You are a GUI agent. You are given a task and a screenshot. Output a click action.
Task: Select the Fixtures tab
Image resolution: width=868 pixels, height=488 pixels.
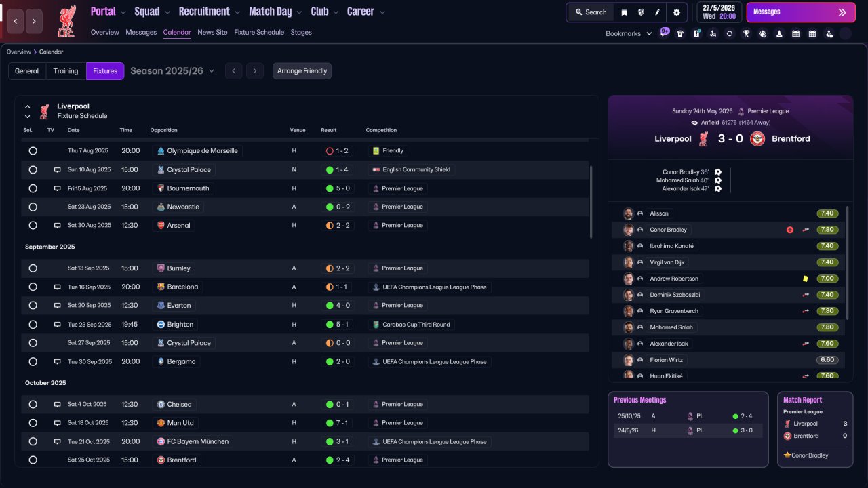[x=105, y=71]
